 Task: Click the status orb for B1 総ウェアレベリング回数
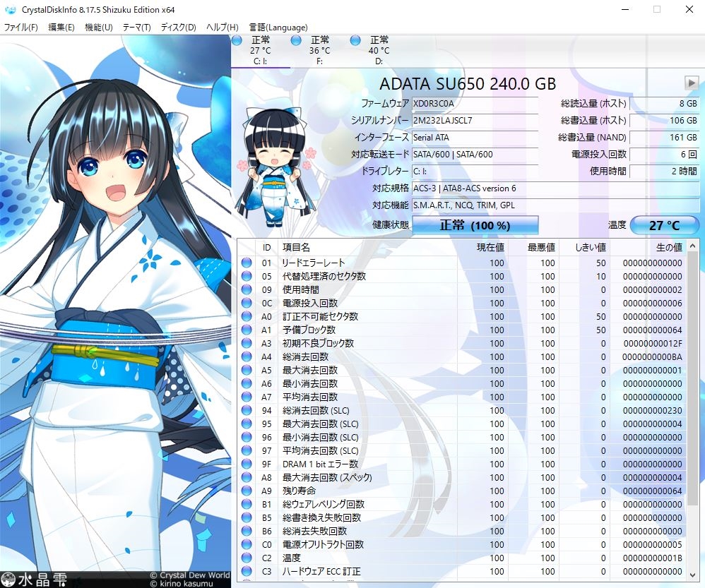point(247,504)
